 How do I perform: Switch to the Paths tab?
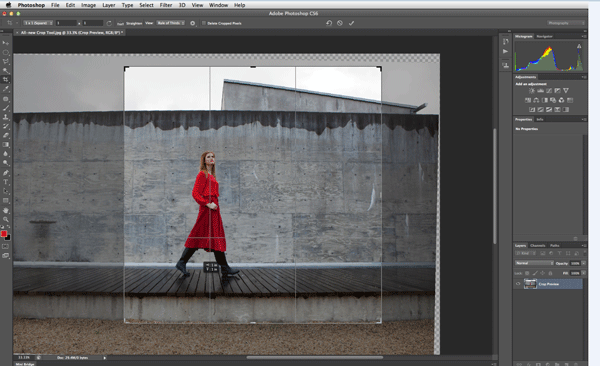click(554, 245)
